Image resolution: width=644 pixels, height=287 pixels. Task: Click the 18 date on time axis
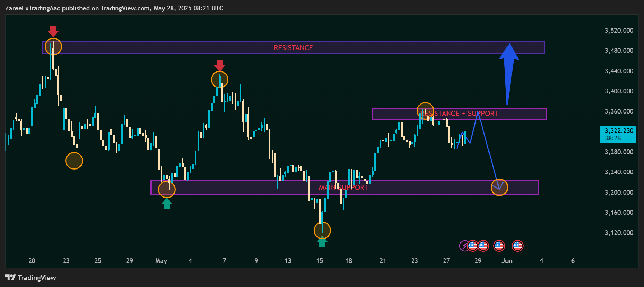coord(348,261)
